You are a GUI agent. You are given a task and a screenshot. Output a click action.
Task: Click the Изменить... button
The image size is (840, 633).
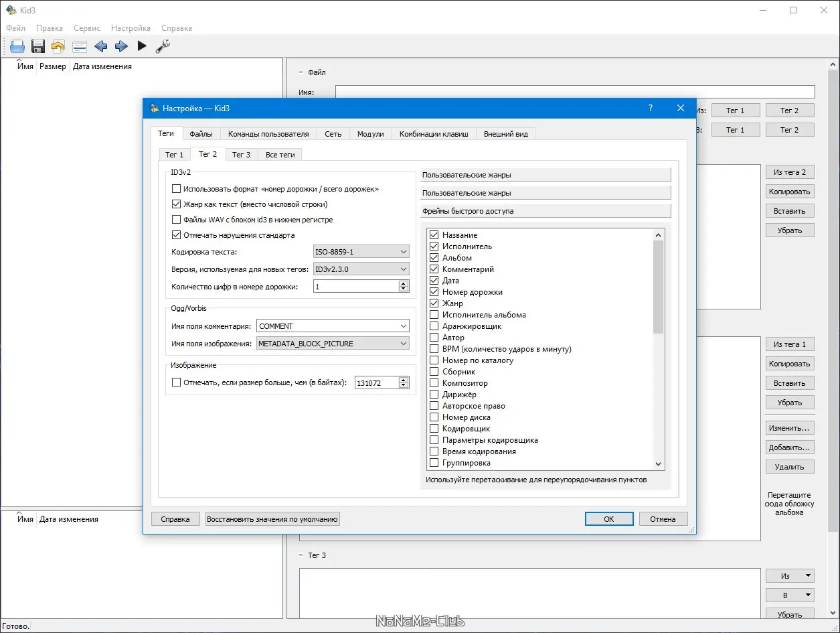790,428
